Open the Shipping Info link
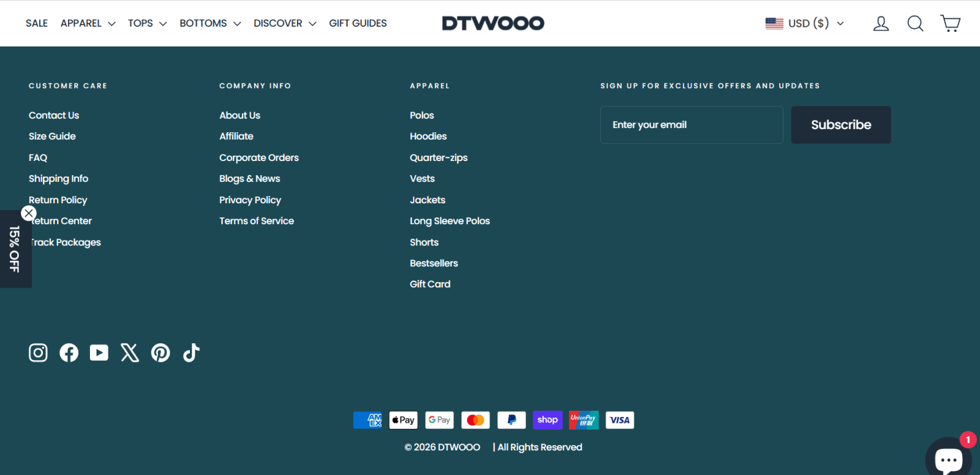This screenshot has width=980, height=475. pos(58,179)
